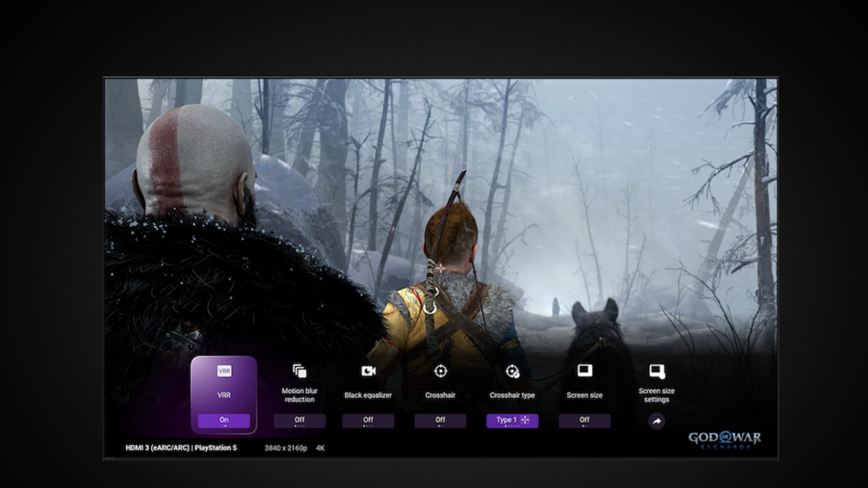Click the Motion blur reduction icon
This screenshot has width=868, height=488.
300,372
